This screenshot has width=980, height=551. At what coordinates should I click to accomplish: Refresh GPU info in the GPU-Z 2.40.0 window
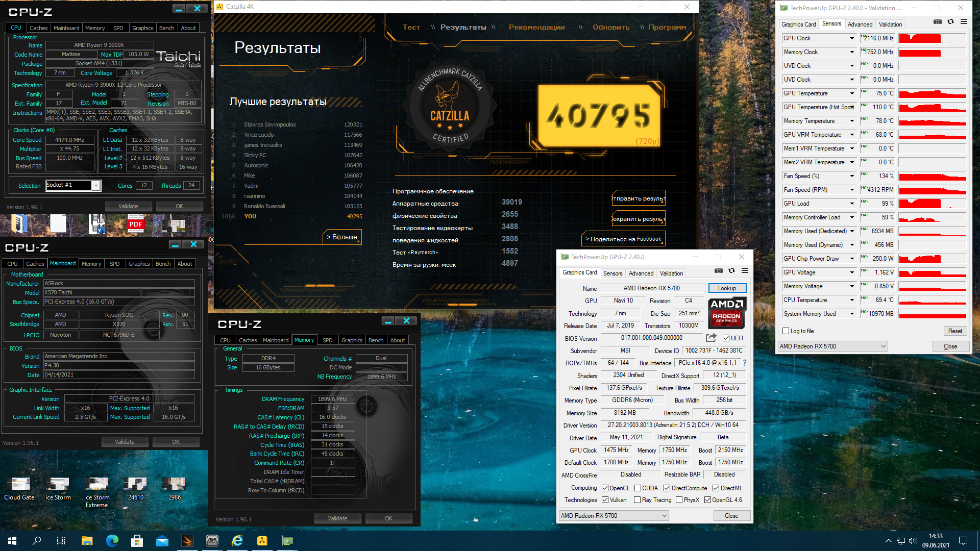point(731,270)
